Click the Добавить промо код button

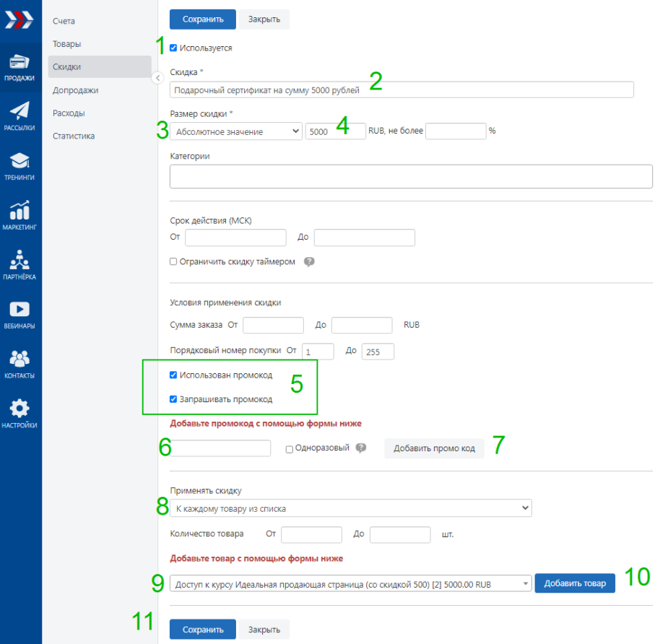[434, 448]
